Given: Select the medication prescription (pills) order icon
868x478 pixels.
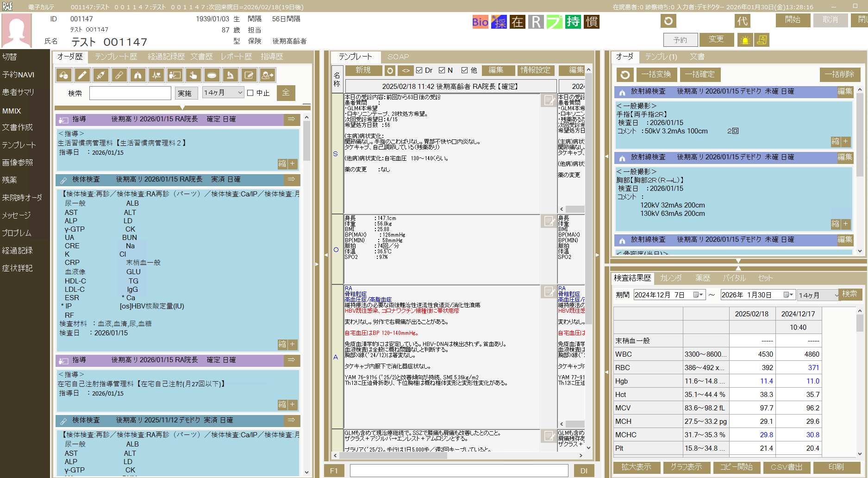Looking at the screenshot, I should coord(63,75).
